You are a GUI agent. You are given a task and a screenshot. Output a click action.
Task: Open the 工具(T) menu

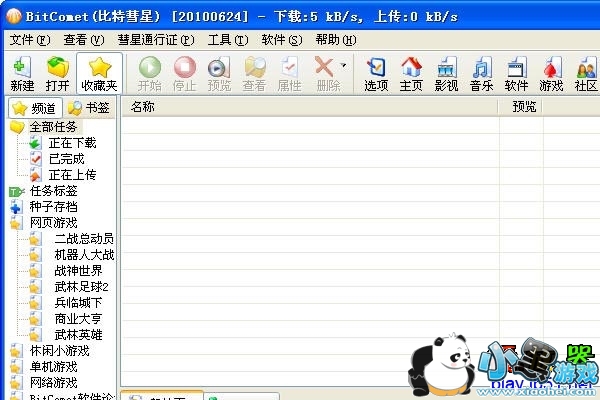228,40
